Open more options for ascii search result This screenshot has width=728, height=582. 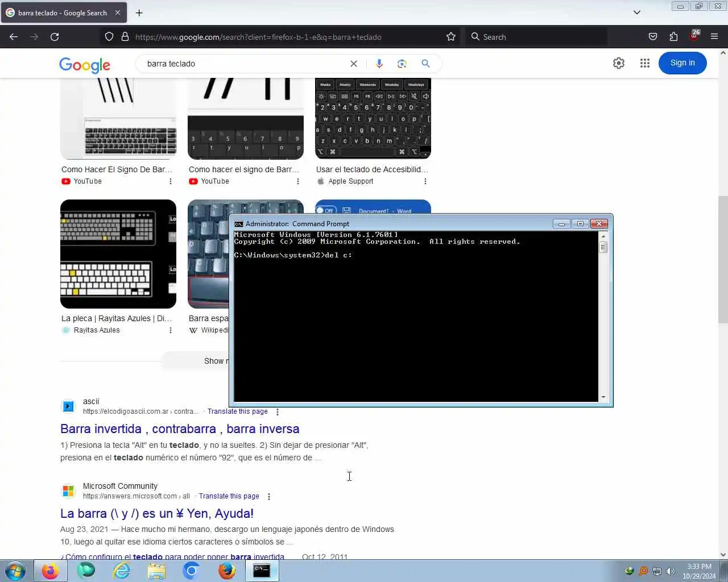click(x=277, y=411)
